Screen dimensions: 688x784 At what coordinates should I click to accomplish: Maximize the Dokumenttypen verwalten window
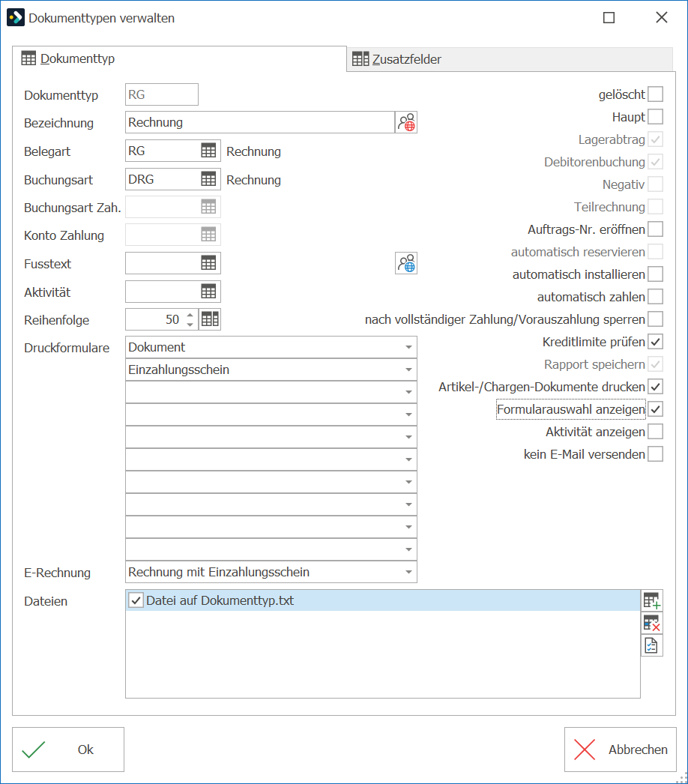[x=609, y=18]
